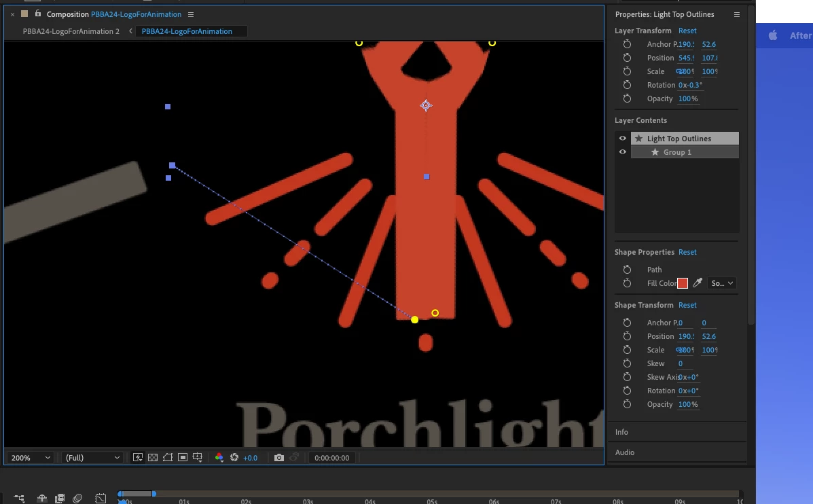Click the 02s mark on time ruler
Viewport: 813px width, 504px height.
tap(246, 501)
